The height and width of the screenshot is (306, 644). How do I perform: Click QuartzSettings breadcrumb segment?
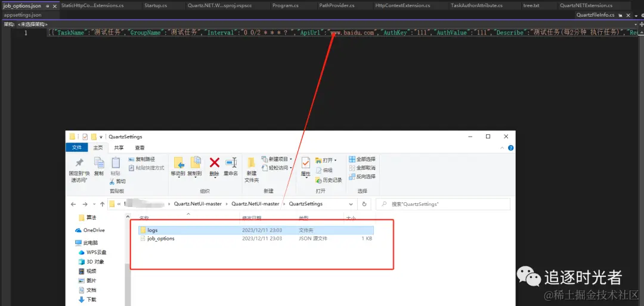(x=305, y=204)
